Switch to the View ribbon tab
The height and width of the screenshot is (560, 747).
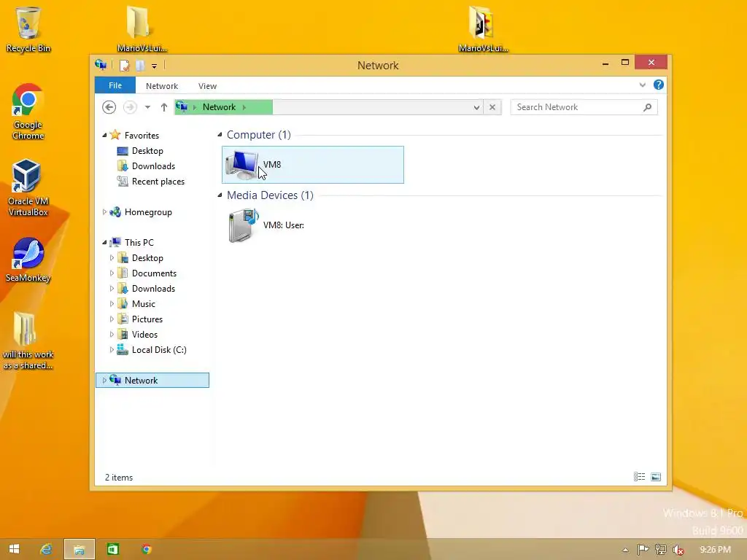click(x=207, y=86)
